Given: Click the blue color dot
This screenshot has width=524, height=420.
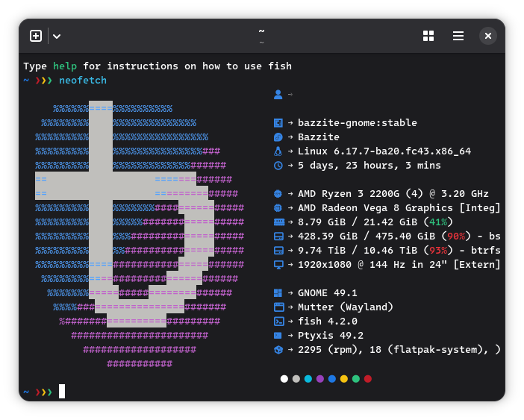Looking at the screenshot, I should click(x=332, y=379).
